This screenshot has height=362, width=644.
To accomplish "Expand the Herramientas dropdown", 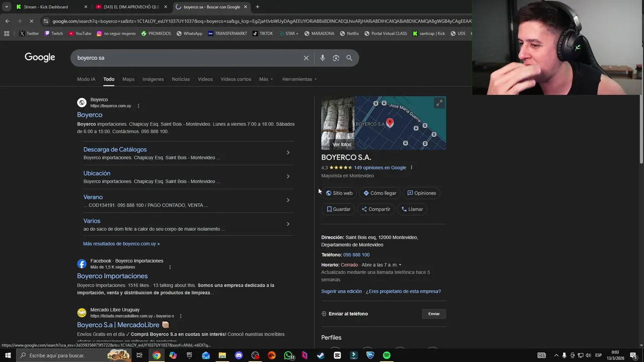I will click(299, 79).
